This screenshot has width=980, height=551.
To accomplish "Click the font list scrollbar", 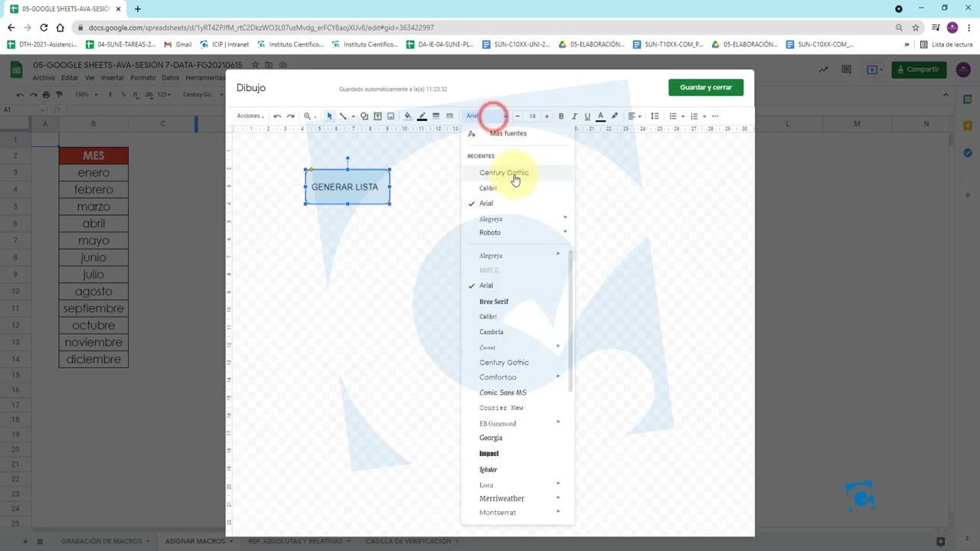I will click(x=570, y=321).
